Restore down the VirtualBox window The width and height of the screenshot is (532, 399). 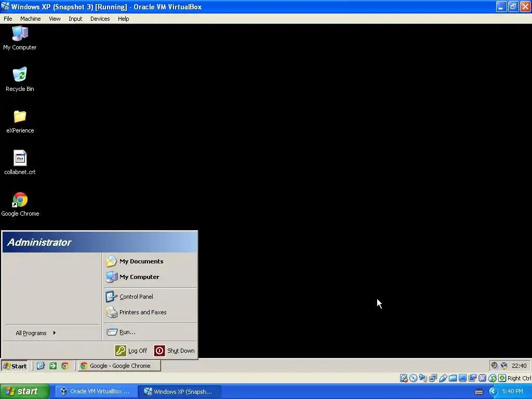pos(513,6)
